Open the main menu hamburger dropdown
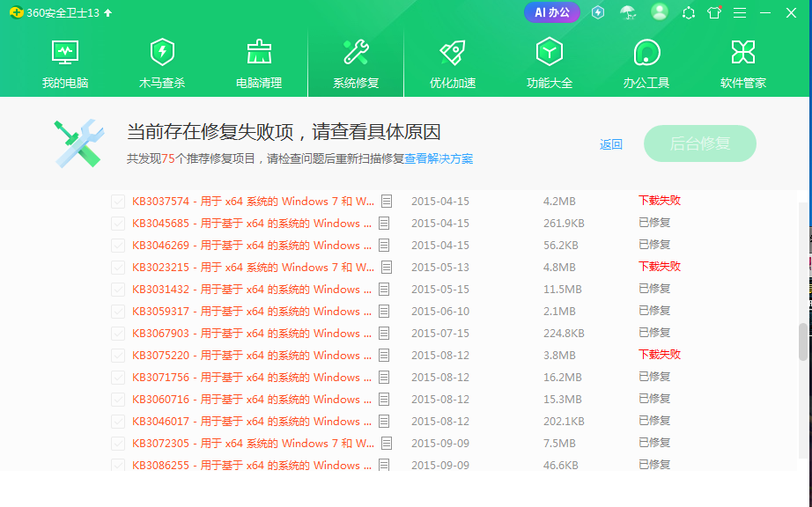 click(x=740, y=13)
